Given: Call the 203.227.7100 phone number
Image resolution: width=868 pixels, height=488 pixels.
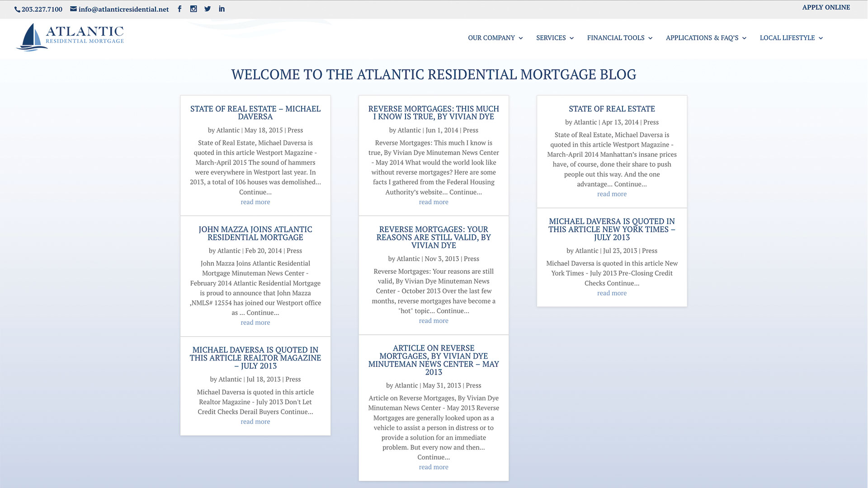Looking at the screenshot, I should [42, 9].
